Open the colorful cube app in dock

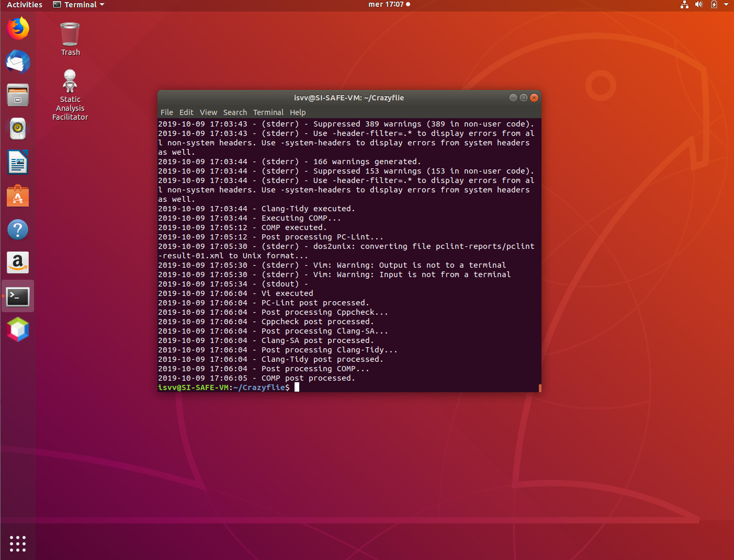click(x=18, y=330)
